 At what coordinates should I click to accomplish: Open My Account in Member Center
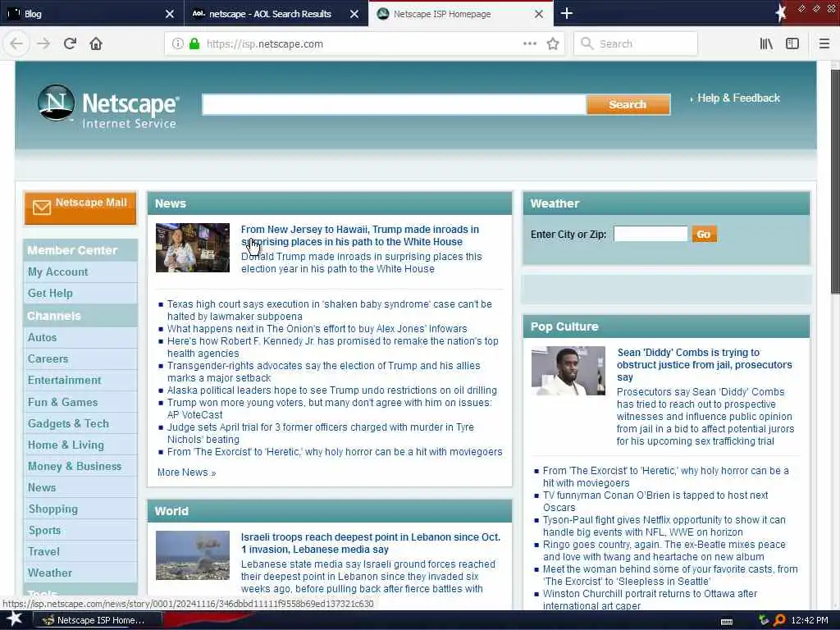[x=58, y=272]
